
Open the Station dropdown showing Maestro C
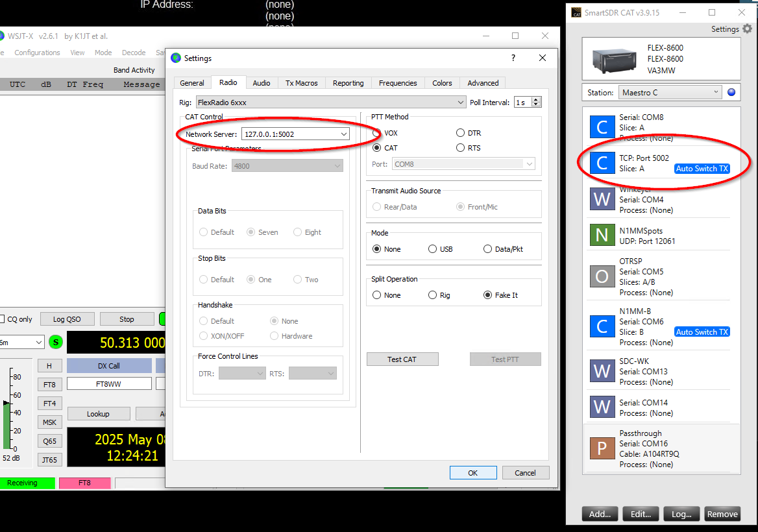670,92
